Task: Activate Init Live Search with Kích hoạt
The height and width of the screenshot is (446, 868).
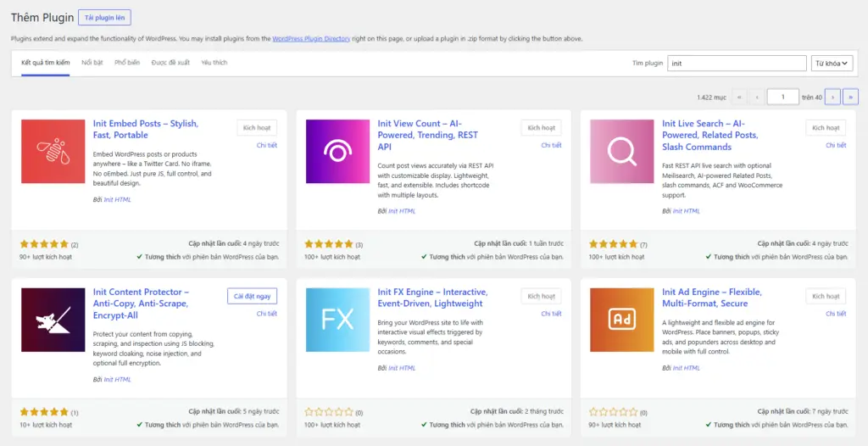Action: 826,128
